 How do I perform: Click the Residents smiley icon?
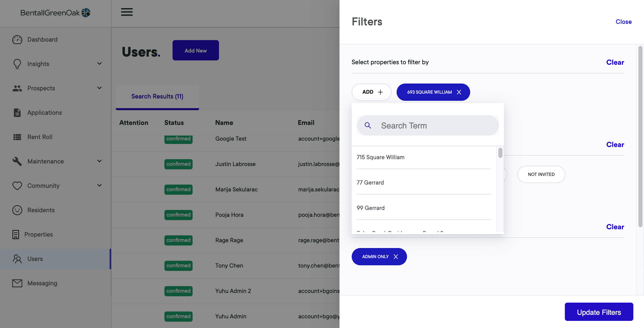coord(17,210)
